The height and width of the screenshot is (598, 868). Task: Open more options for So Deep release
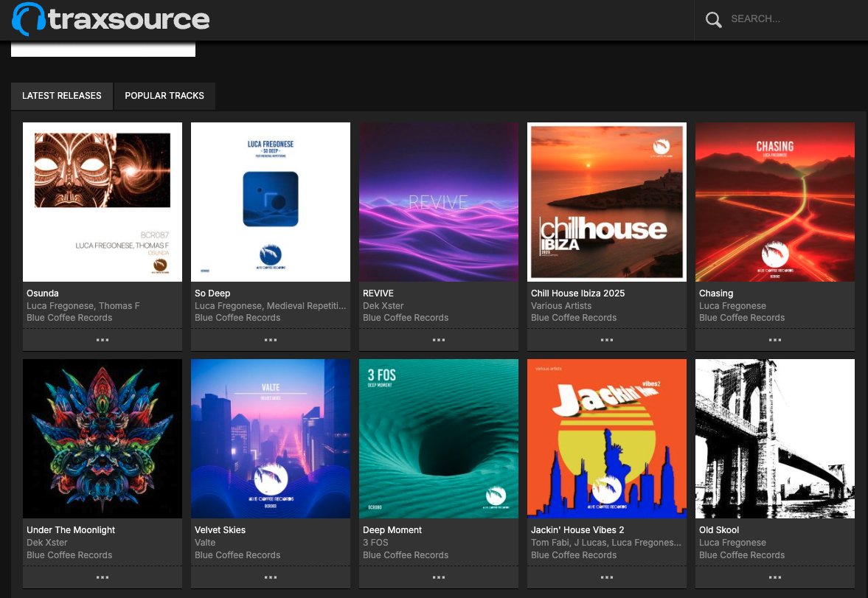tap(271, 340)
